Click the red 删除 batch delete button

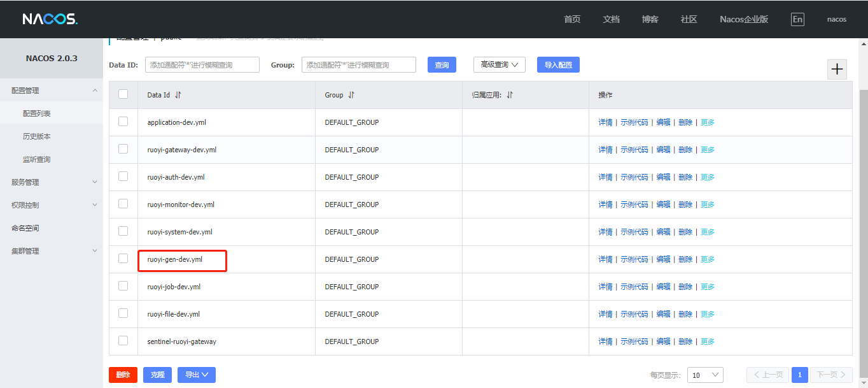pyautogui.click(x=123, y=375)
